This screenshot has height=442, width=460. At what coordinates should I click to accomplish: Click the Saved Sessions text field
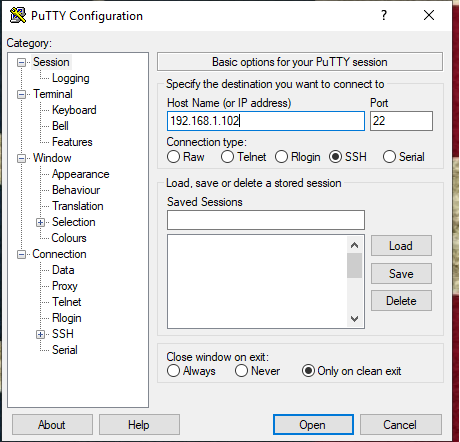(x=266, y=220)
